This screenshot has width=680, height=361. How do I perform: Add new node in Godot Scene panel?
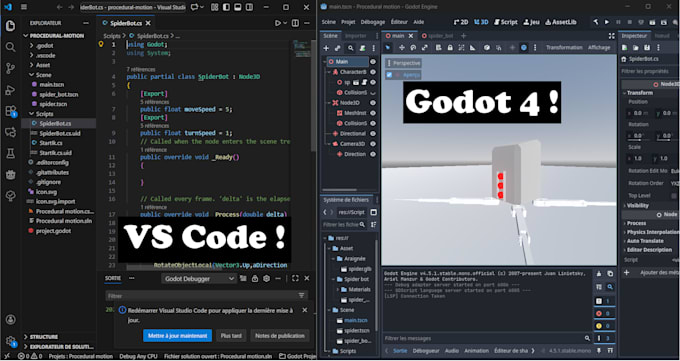coord(326,48)
